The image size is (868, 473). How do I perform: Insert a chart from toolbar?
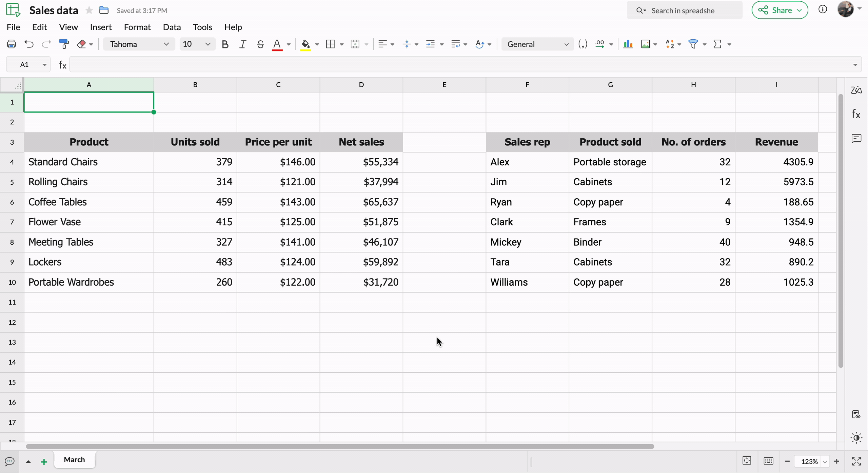pyautogui.click(x=628, y=44)
